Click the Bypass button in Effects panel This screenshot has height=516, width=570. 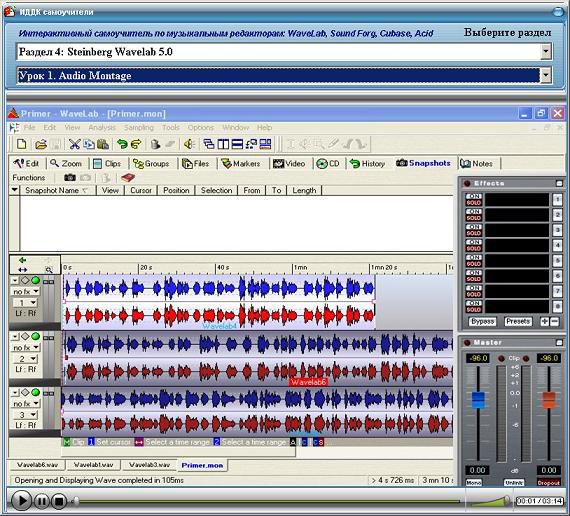click(x=482, y=321)
